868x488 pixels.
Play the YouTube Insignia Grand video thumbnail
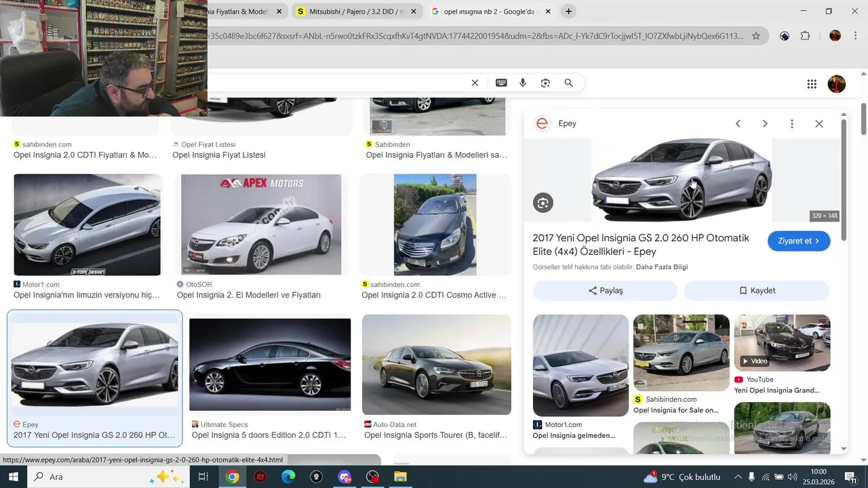pyautogui.click(x=782, y=343)
